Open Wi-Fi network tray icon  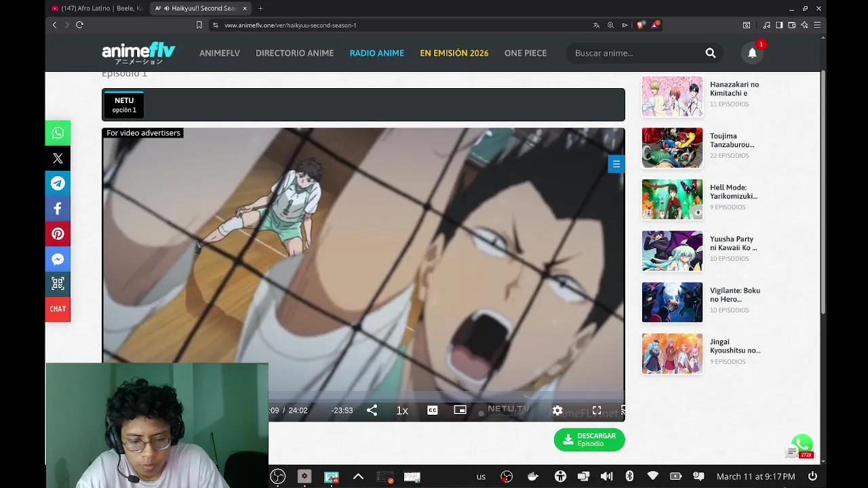tap(652, 476)
